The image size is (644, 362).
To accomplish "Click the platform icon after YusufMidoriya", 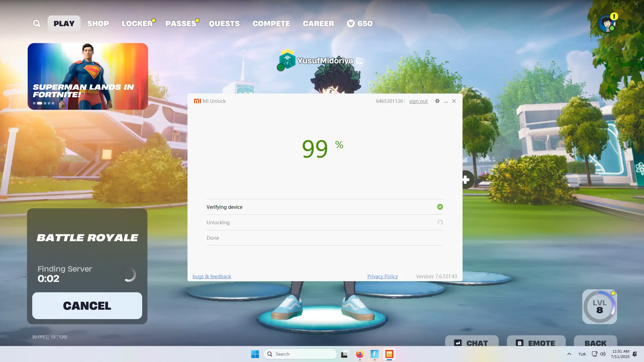I will point(360,61).
